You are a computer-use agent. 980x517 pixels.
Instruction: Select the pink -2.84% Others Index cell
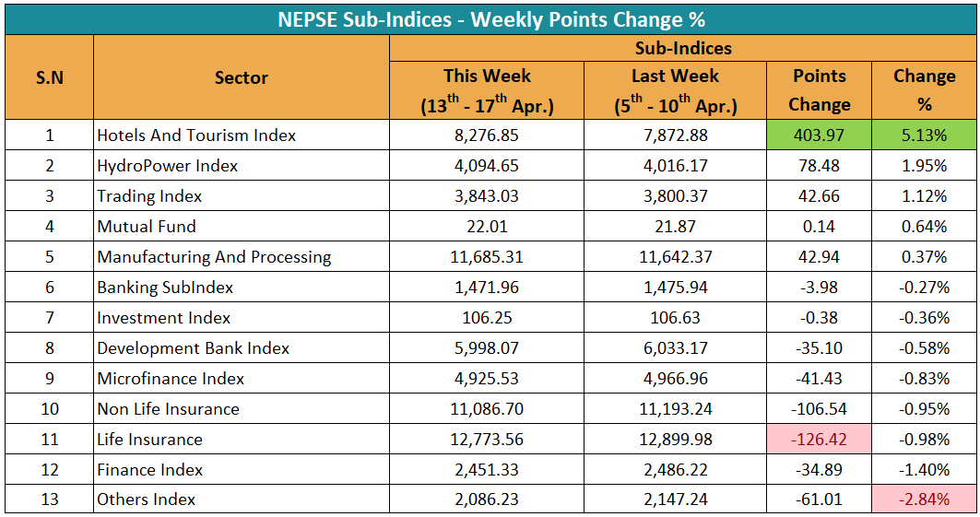[924, 500]
